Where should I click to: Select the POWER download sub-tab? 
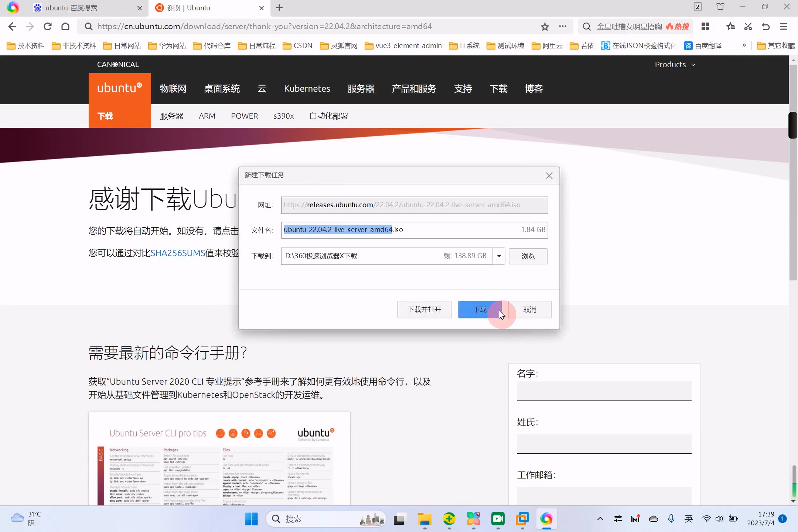[245, 116]
